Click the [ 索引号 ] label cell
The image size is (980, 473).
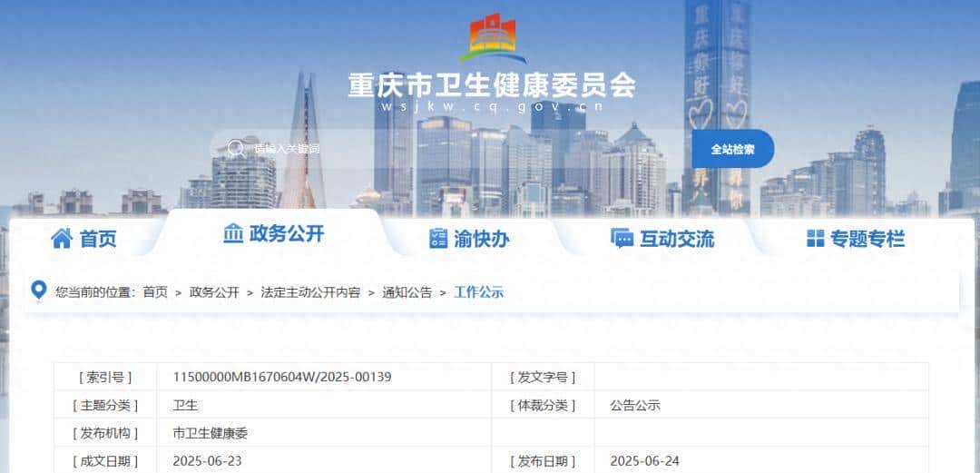[x=105, y=378]
